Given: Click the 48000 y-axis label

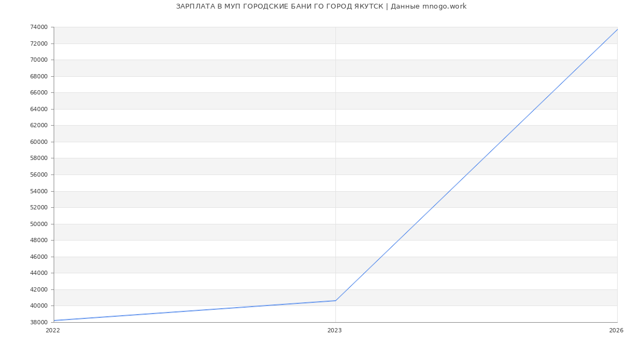Looking at the screenshot, I should 39,240.
